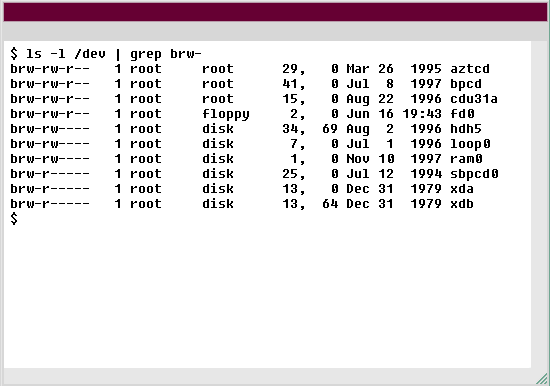The image size is (550, 386).
Task: Click the xdb device name
Action: [462, 204]
